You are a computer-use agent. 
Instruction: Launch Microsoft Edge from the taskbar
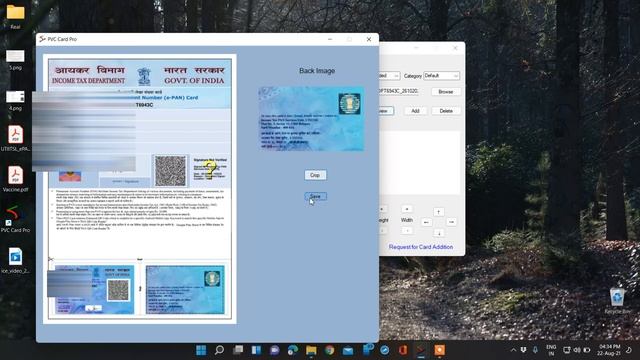[293, 350]
